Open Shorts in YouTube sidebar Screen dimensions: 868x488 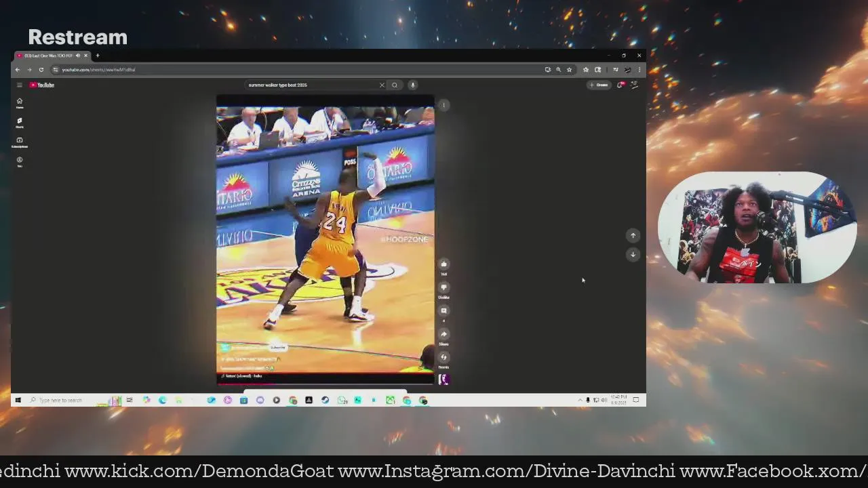click(20, 123)
